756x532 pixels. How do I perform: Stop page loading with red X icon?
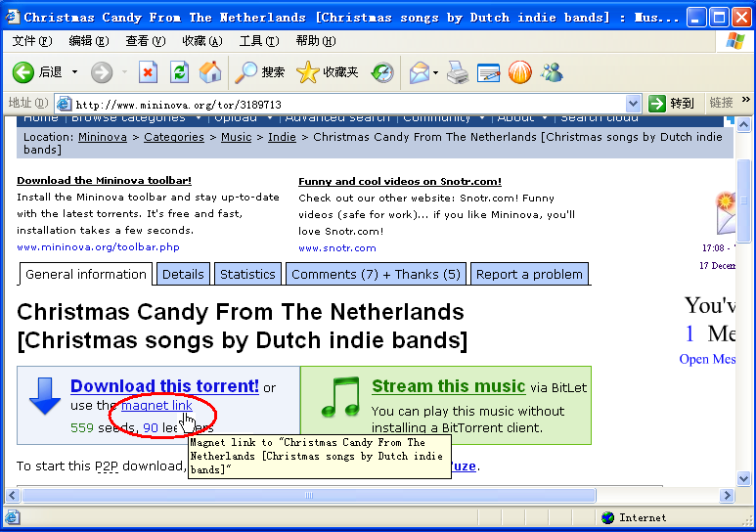(x=148, y=72)
